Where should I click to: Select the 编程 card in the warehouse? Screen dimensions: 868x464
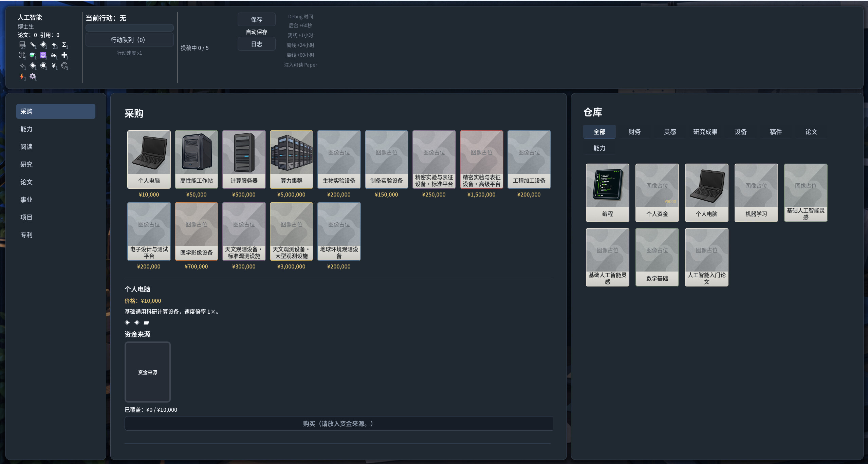607,193
